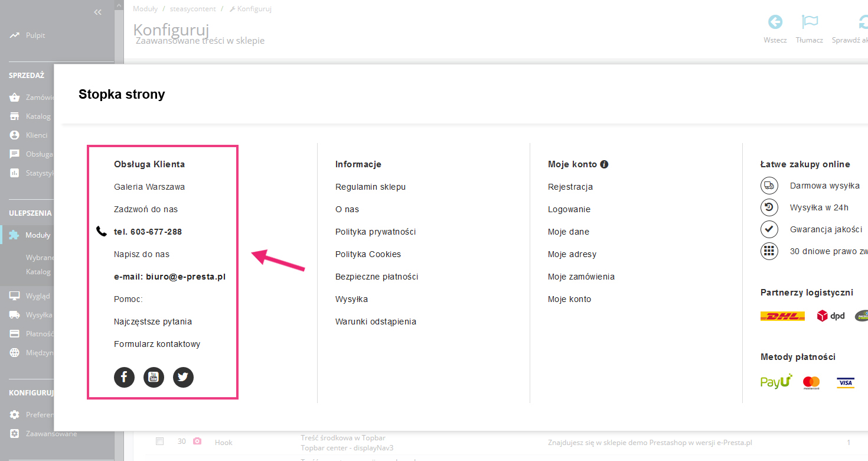
Task: Click the phone handset icon
Action: tap(102, 231)
